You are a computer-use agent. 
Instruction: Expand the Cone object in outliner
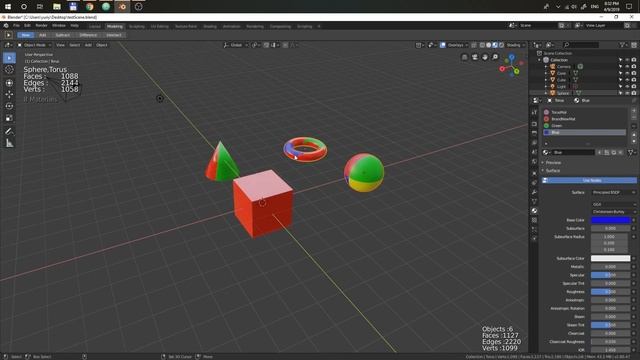coord(546,73)
